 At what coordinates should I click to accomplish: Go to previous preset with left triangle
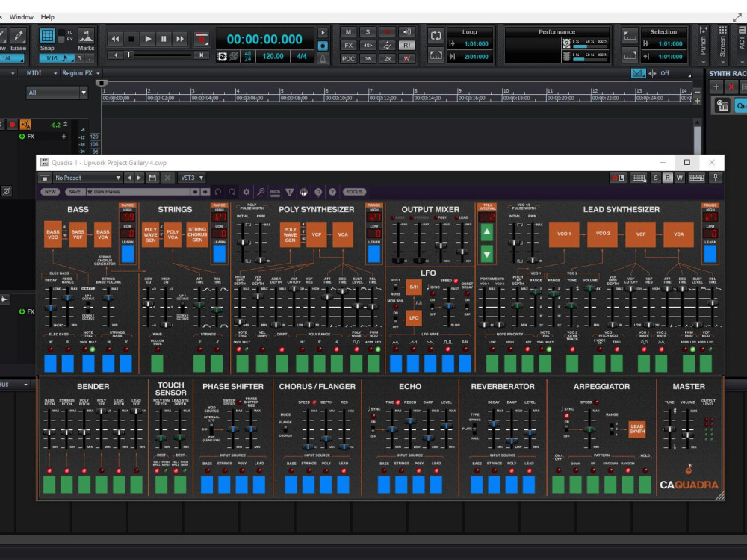(x=128, y=178)
